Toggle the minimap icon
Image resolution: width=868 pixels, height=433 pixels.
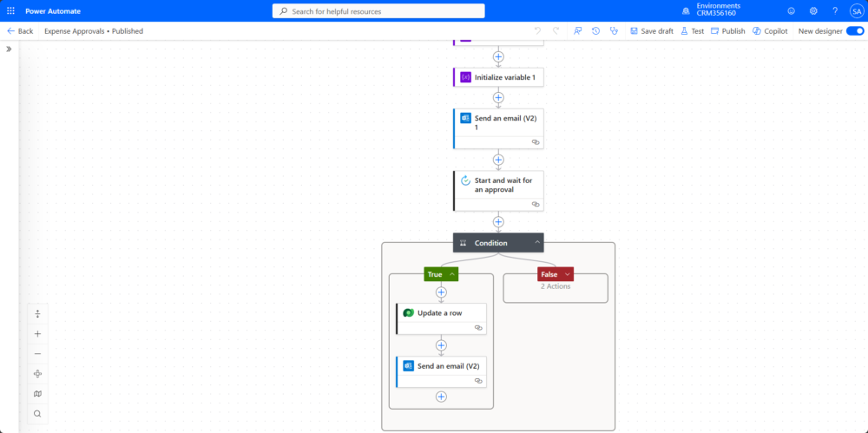[37, 394]
